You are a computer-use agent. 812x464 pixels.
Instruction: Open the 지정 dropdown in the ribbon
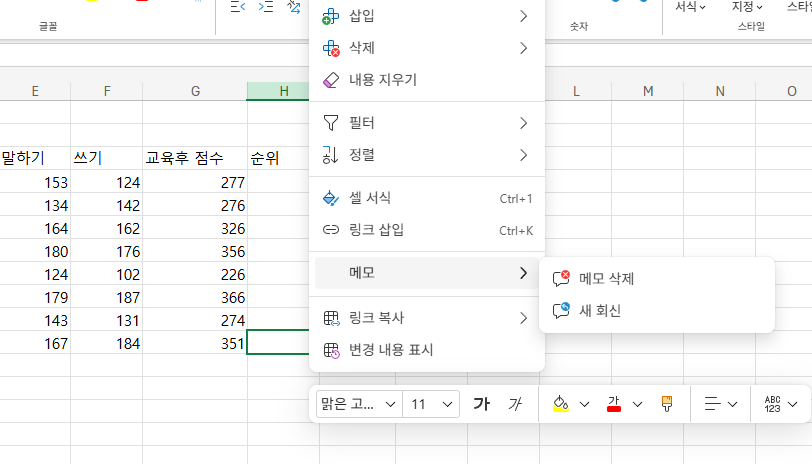click(747, 7)
